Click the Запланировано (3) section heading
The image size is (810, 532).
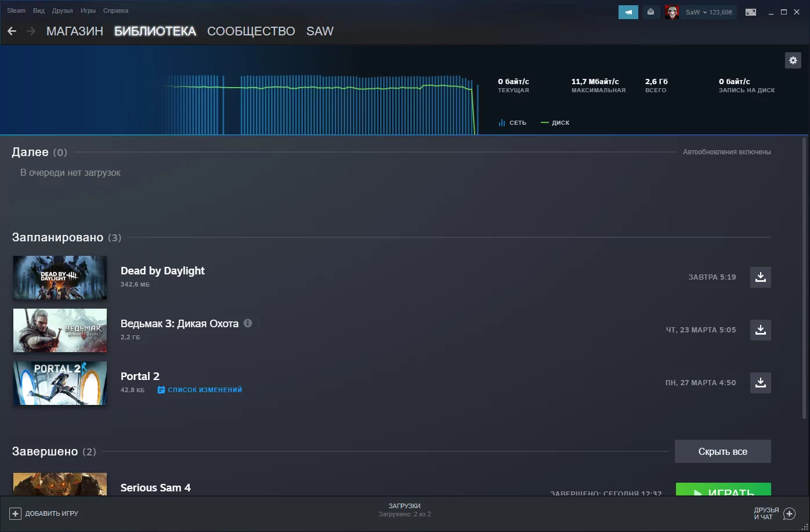(x=67, y=237)
